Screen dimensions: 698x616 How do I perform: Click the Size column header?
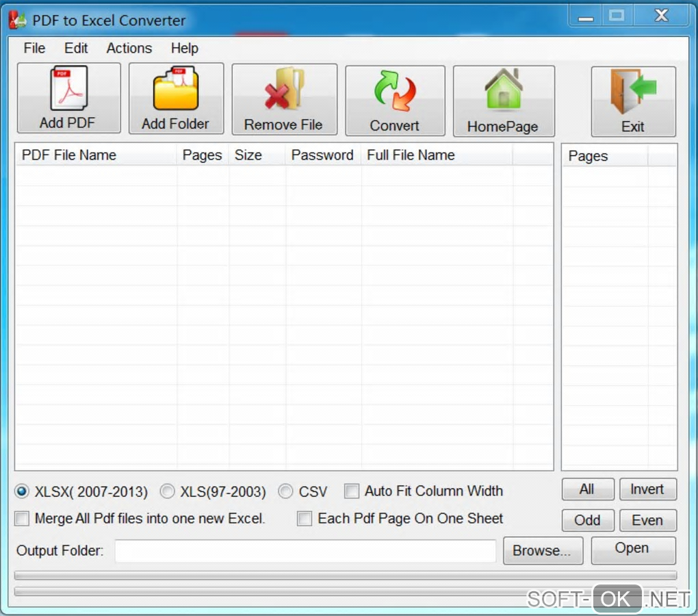tap(257, 155)
